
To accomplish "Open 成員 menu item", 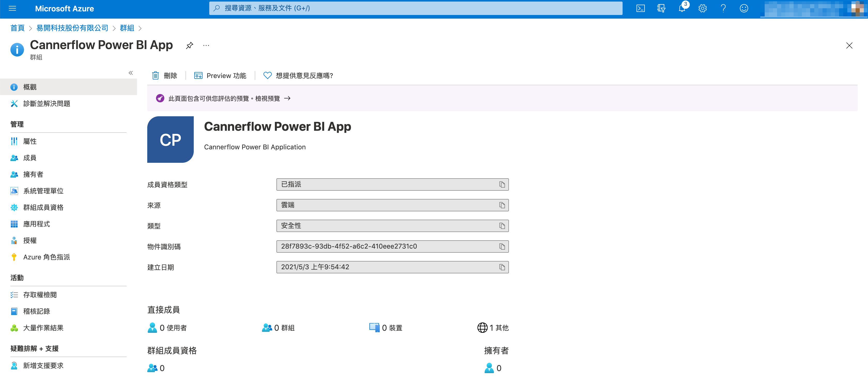I will click(x=68, y=158).
